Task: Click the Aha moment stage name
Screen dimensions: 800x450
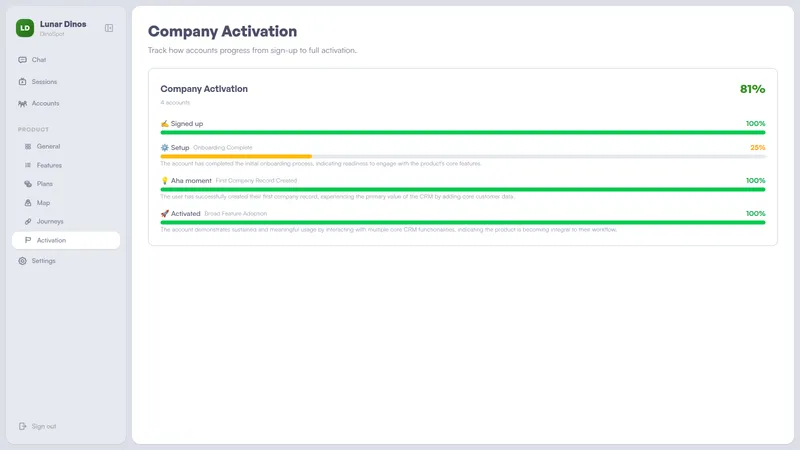Action: 191,181
